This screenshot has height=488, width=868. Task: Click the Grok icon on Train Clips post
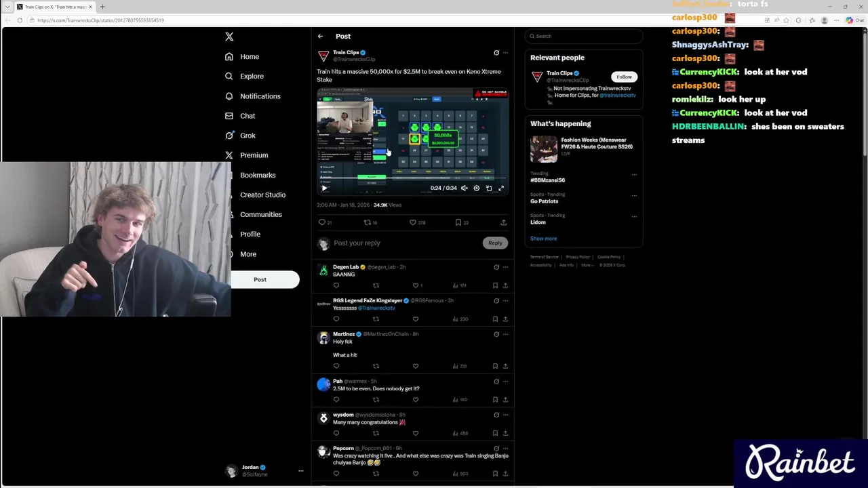[496, 53]
